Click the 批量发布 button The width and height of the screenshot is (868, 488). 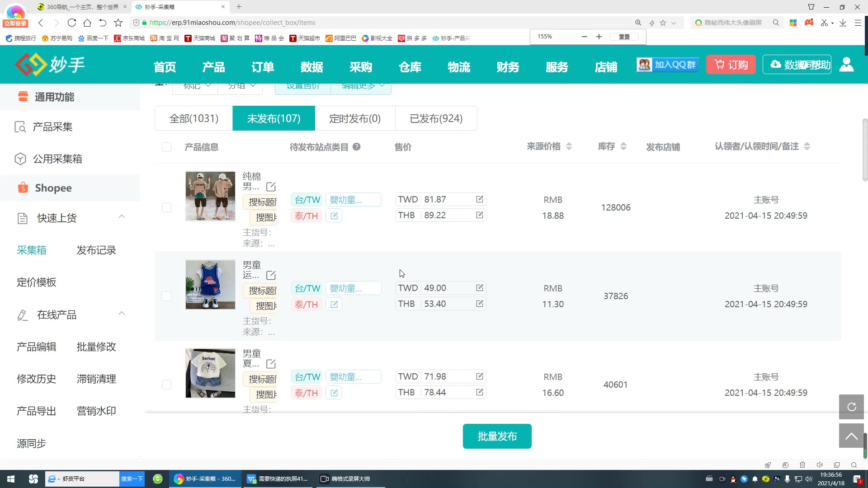[497, 436]
